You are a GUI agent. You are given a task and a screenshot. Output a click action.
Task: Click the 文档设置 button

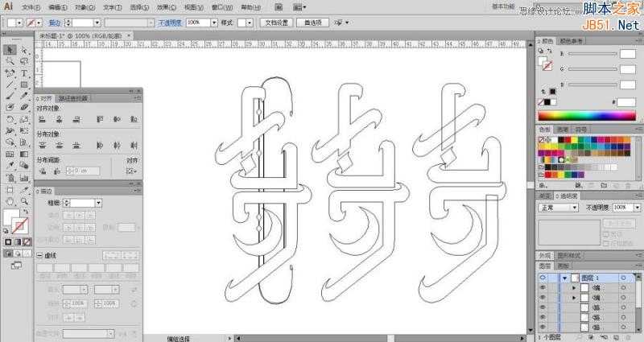coord(276,23)
